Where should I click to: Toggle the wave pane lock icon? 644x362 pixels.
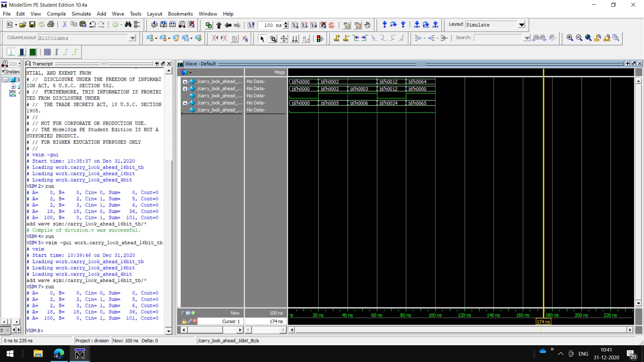184,321
